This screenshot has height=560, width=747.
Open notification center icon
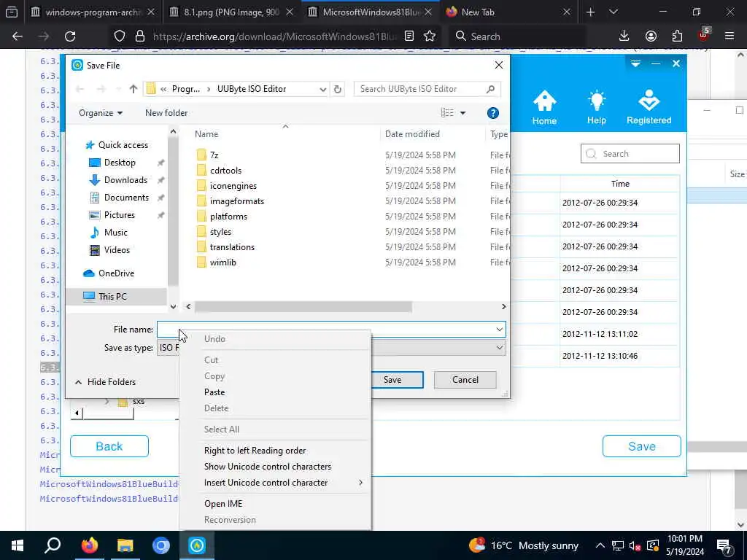(724, 545)
